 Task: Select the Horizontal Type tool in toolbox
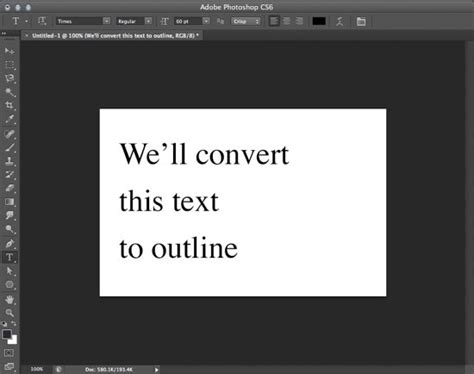(9, 257)
